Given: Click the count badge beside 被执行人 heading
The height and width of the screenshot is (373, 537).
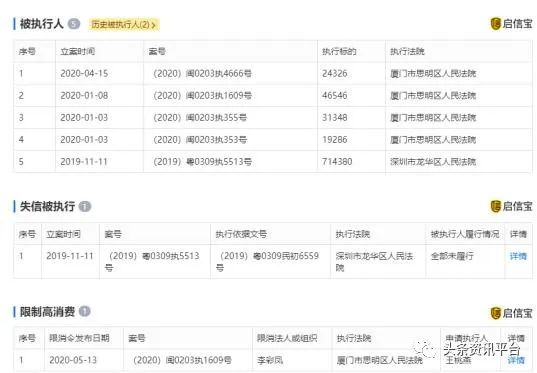Looking at the screenshot, I should coord(74,24).
